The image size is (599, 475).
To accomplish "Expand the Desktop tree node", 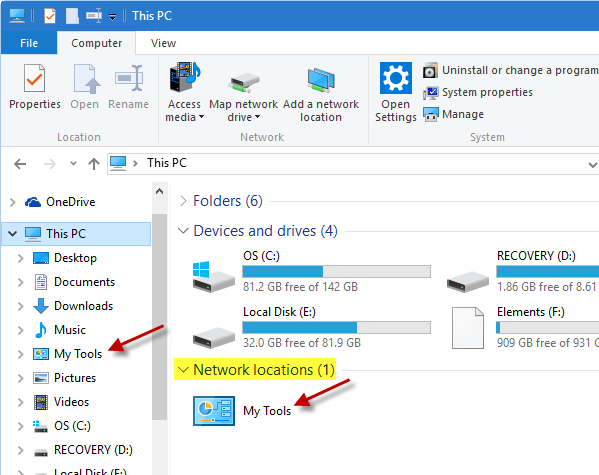I will coord(21,258).
